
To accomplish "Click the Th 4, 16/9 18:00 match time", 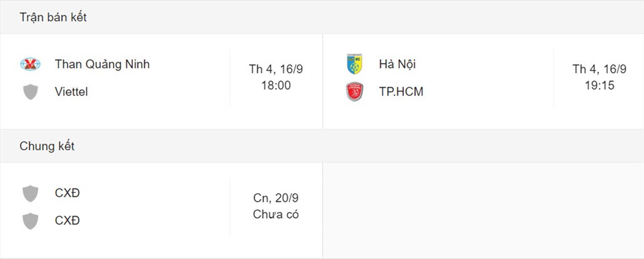I will click(x=276, y=77).
